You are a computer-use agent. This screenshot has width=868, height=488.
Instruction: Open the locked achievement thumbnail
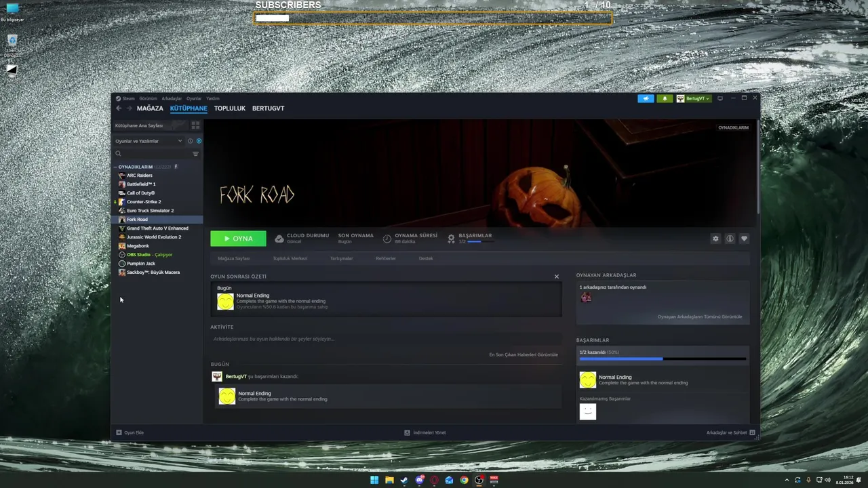588,411
